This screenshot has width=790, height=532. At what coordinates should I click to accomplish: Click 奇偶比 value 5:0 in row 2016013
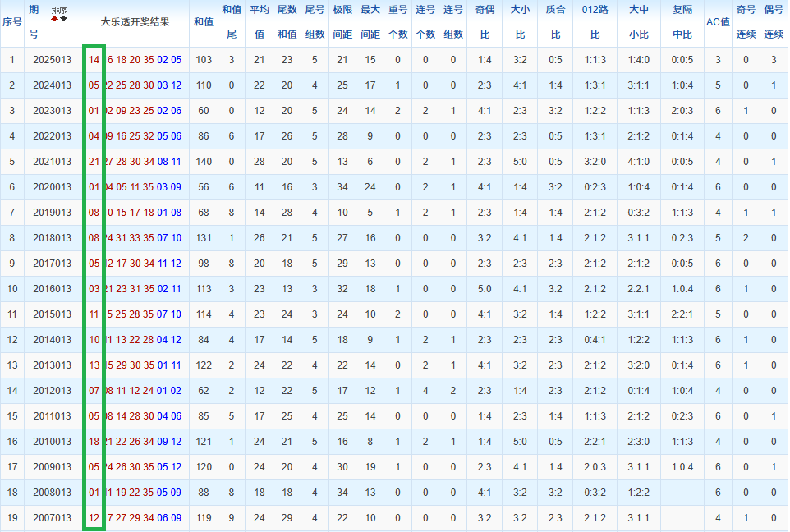pos(485,289)
